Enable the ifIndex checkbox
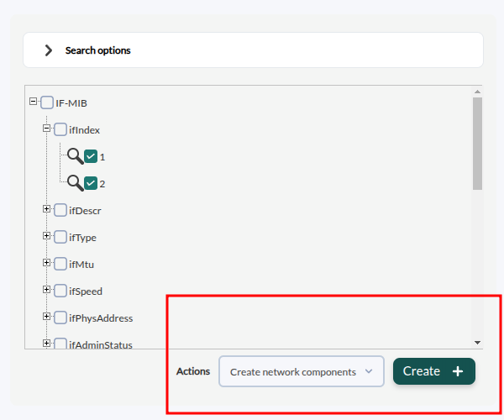The width and height of the screenshot is (504, 420). tap(60, 130)
